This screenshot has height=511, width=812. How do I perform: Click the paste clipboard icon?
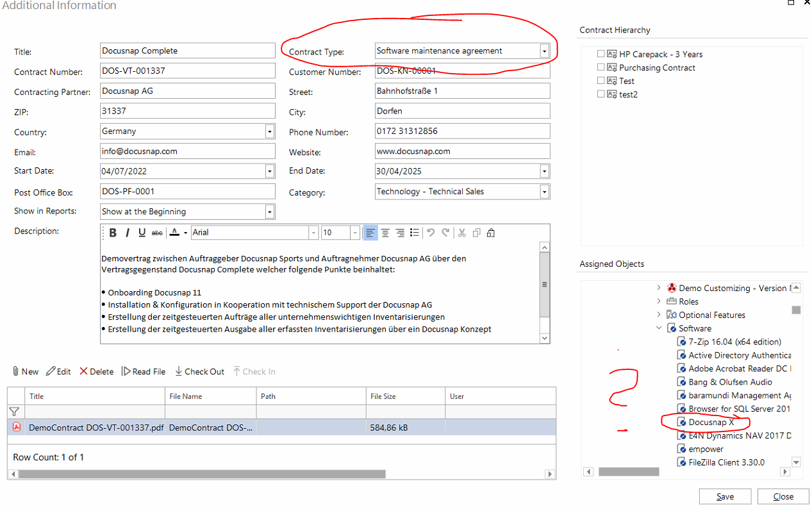click(491, 233)
